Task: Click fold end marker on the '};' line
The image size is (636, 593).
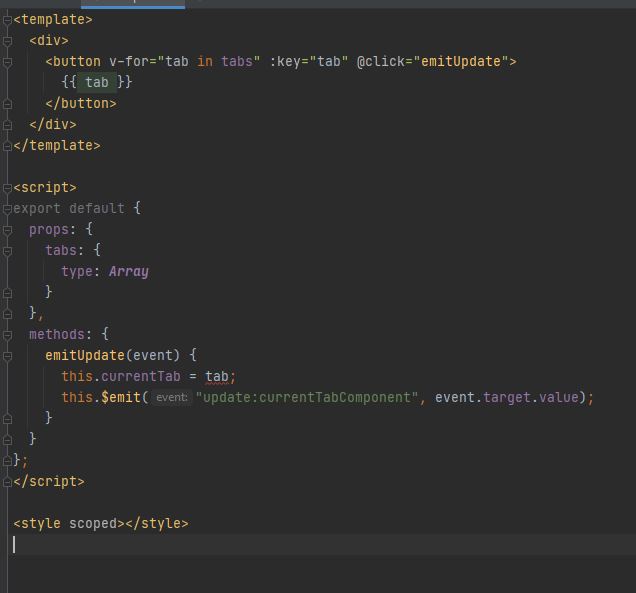Action: coord(7,461)
